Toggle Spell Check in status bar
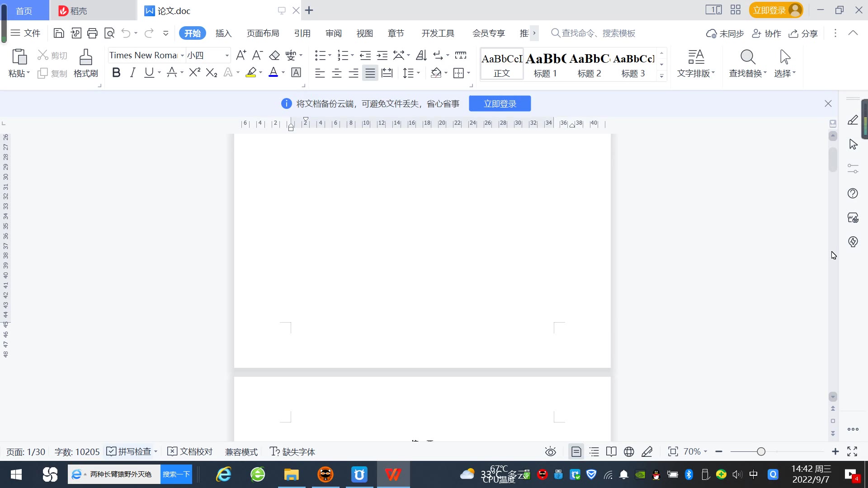This screenshot has width=868, height=488. click(x=129, y=451)
